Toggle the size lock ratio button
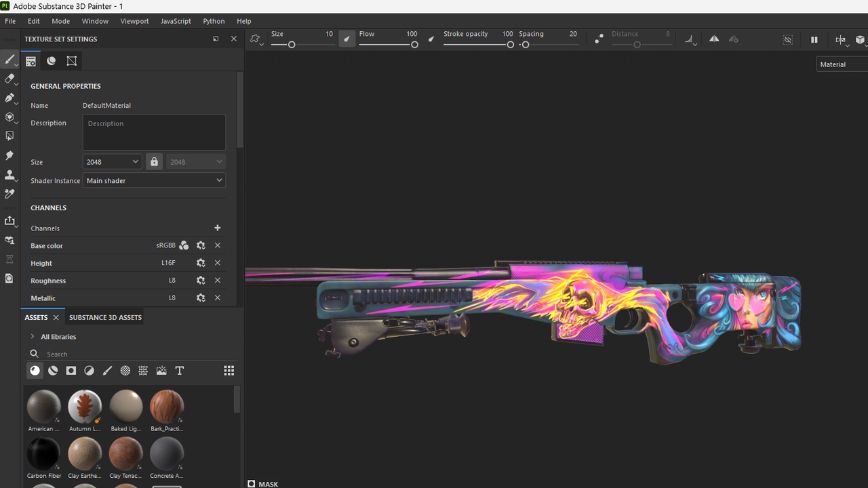Screen dimensions: 868x488 tap(154, 162)
